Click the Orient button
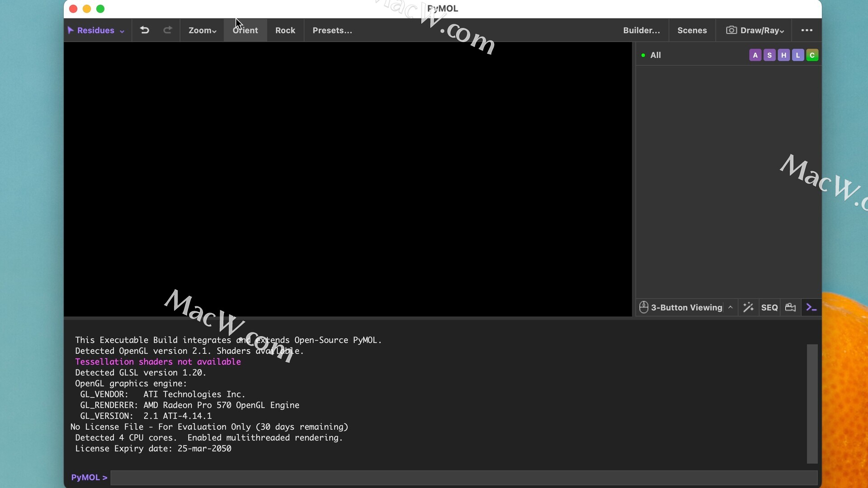Image resolution: width=868 pixels, height=488 pixels. pos(245,30)
